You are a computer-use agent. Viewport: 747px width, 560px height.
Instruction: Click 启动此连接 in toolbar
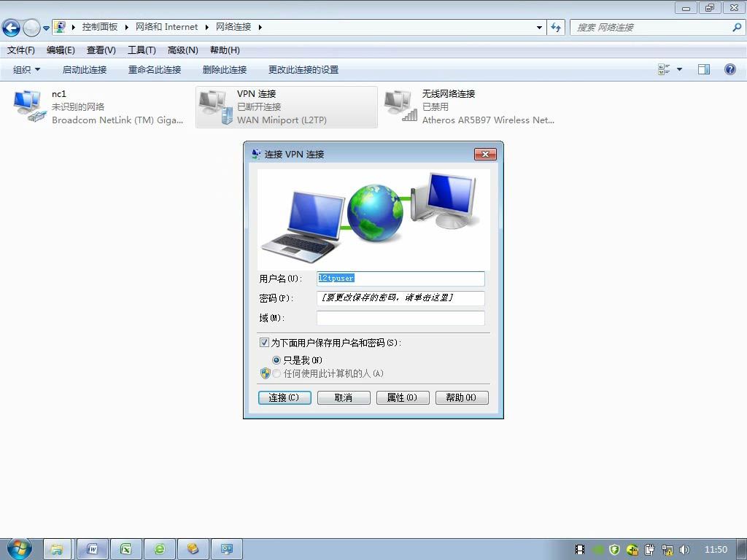pyautogui.click(x=85, y=69)
